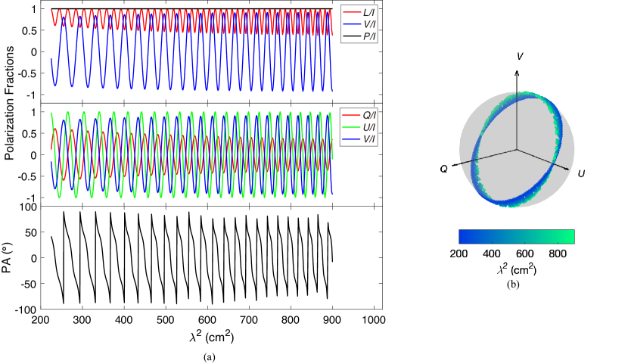This screenshot has height=364, width=628.
Task: Click the colorbar λ² (cm²) label
Action: coord(517,269)
